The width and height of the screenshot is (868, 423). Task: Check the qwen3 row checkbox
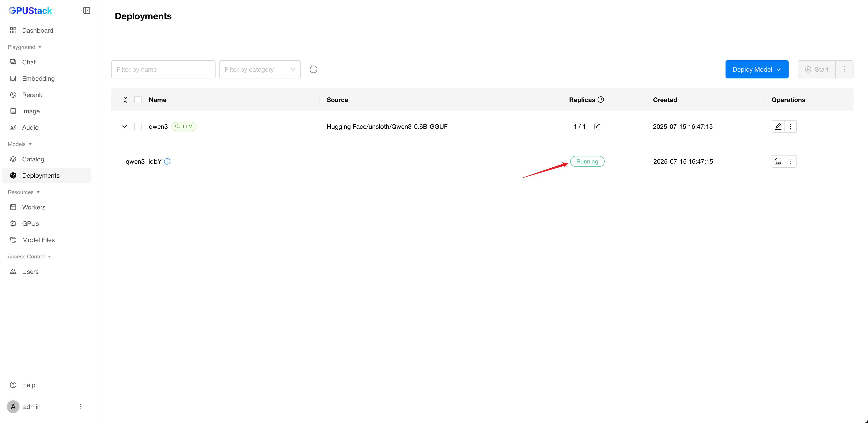[138, 127]
